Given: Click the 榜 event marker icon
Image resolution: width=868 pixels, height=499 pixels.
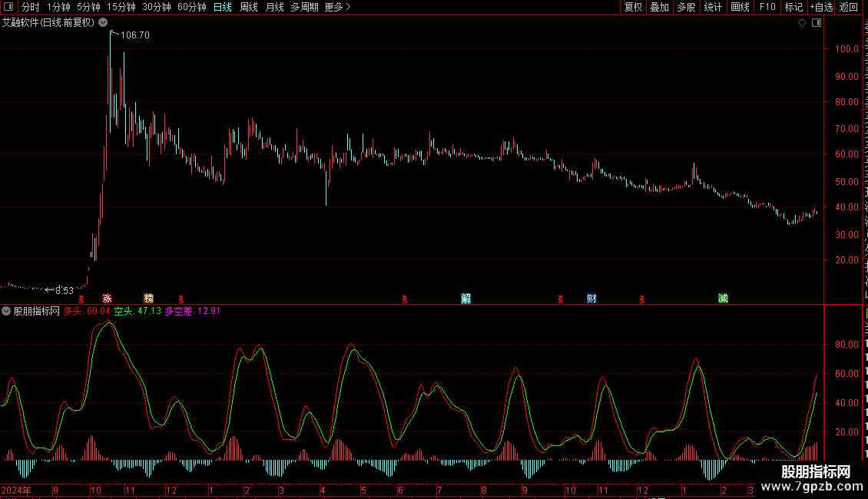Looking at the screenshot, I should coord(148,299).
